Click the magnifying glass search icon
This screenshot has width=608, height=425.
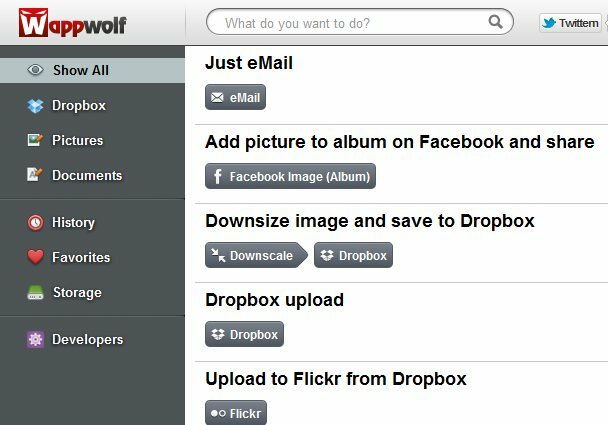click(x=496, y=22)
